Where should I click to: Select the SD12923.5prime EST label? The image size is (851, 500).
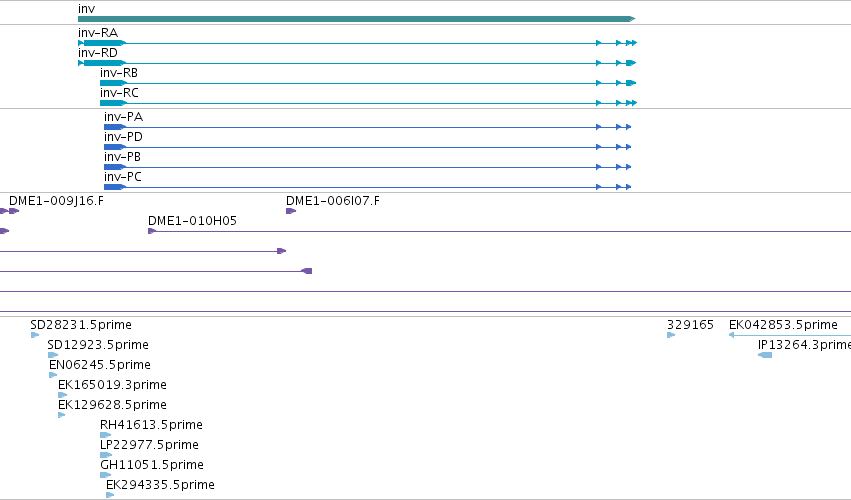98,345
